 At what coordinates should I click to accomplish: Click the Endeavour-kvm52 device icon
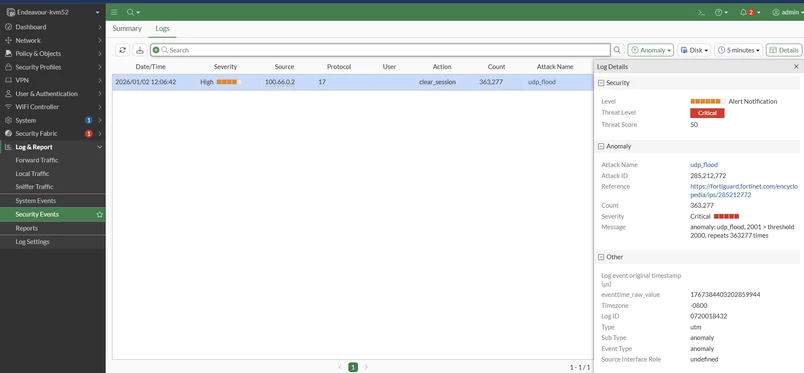[10, 12]
